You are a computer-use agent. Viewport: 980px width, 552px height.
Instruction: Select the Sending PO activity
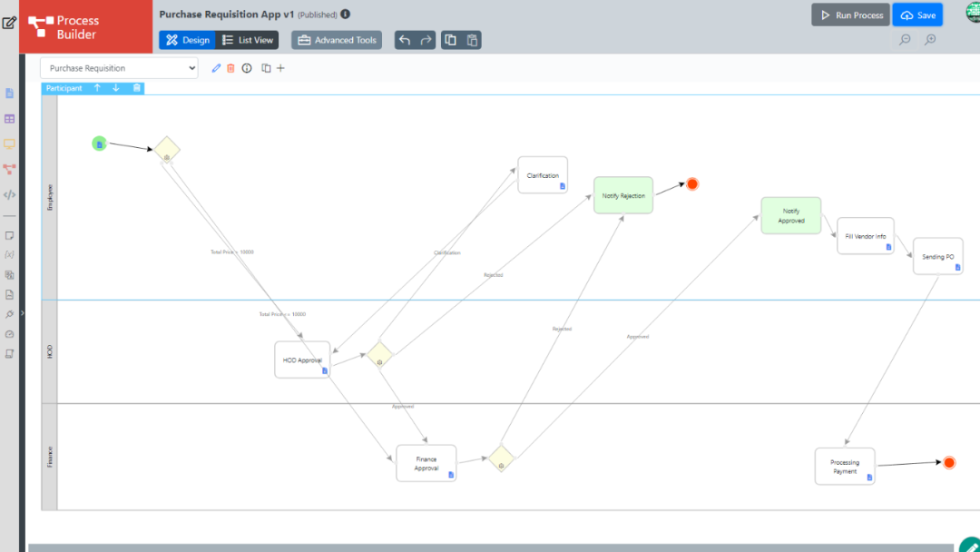click(x=938, y=256)
